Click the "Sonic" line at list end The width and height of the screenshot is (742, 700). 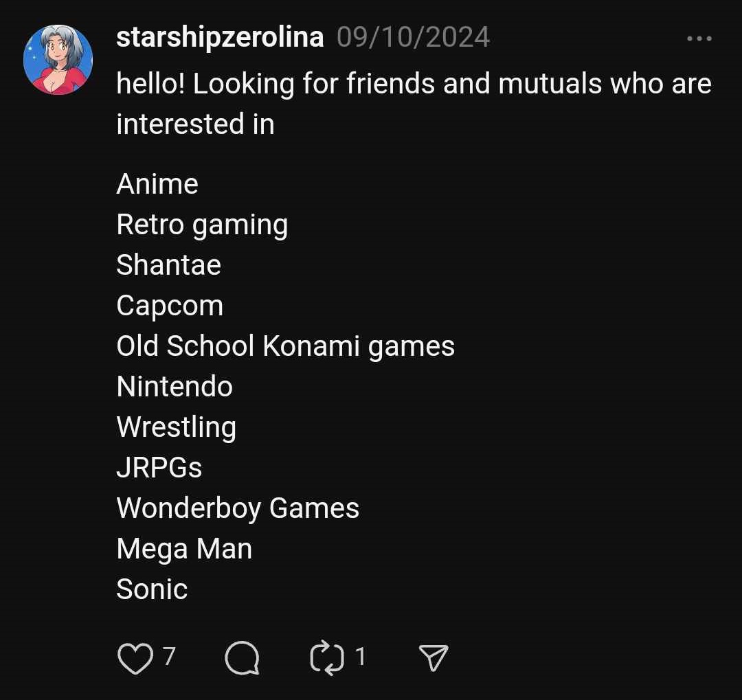(152, 589)
